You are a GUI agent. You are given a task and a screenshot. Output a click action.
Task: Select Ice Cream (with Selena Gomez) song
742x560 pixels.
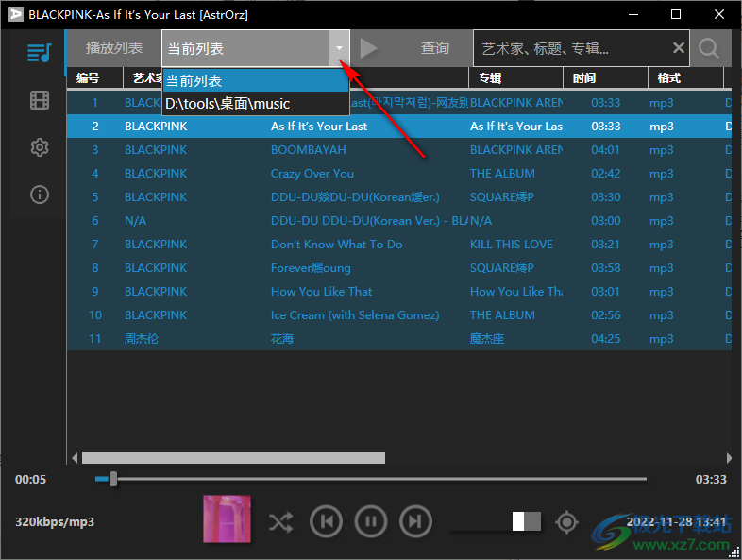(355, 315)
